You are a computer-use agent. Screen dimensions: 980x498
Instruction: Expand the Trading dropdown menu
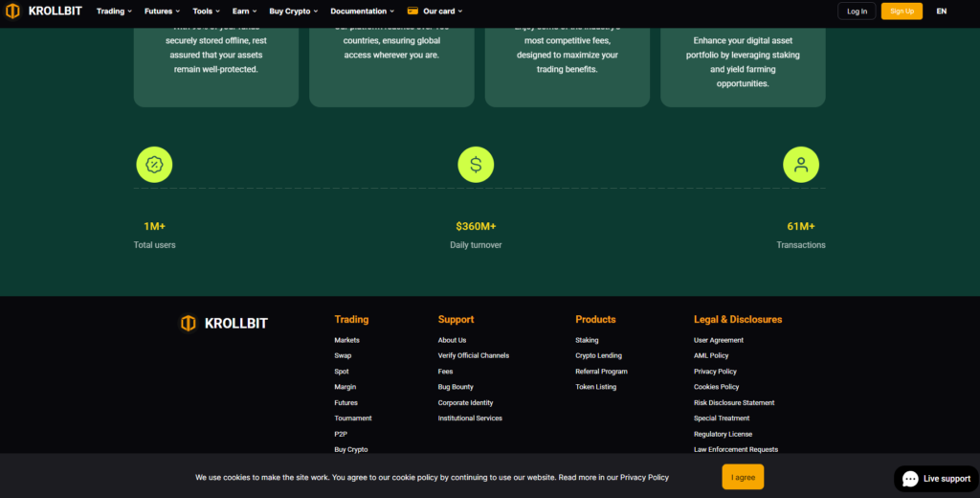[x=114, y=11]
